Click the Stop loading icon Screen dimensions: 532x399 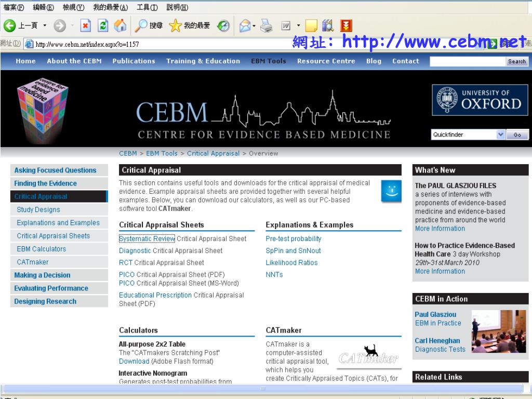tap(86, 25)
